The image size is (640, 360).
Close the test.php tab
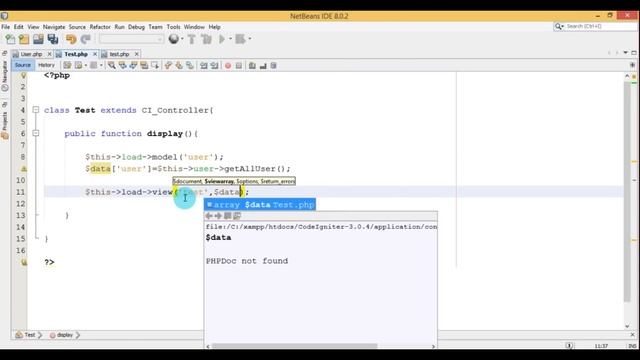tap(137, 54)
